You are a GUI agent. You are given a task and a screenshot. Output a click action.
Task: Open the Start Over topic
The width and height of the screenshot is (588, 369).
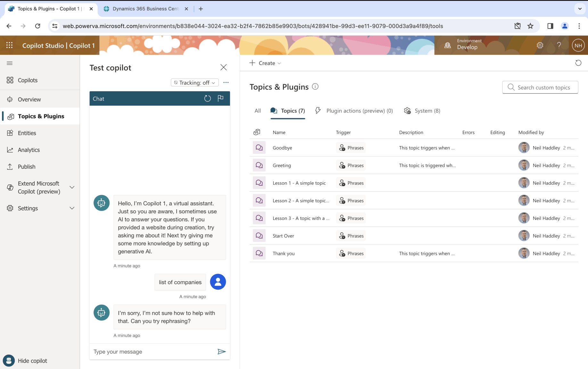click(x=283, y=236)
